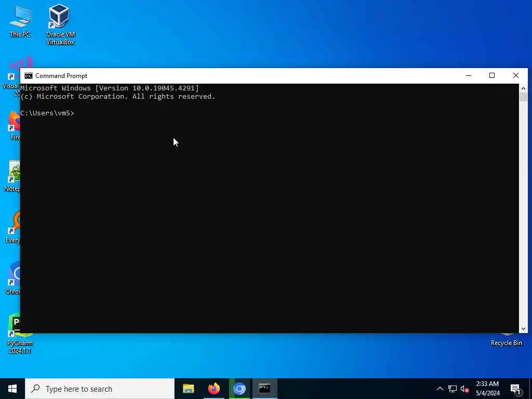The height and width of the screenshot is (399, 532).
Task: Open the network status tray icon
Action: coord(453,389)
